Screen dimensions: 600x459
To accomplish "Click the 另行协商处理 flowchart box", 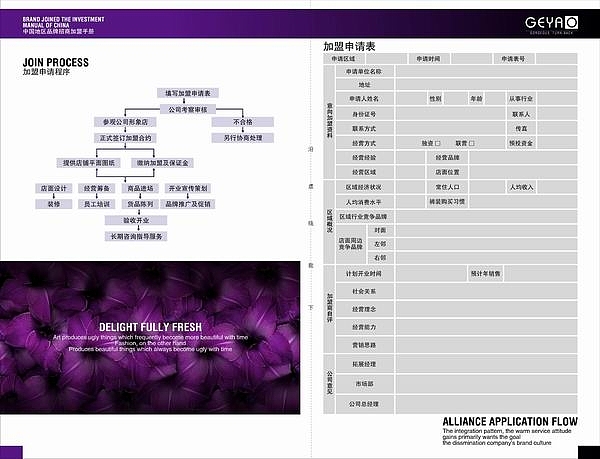I will coord(243,138).
